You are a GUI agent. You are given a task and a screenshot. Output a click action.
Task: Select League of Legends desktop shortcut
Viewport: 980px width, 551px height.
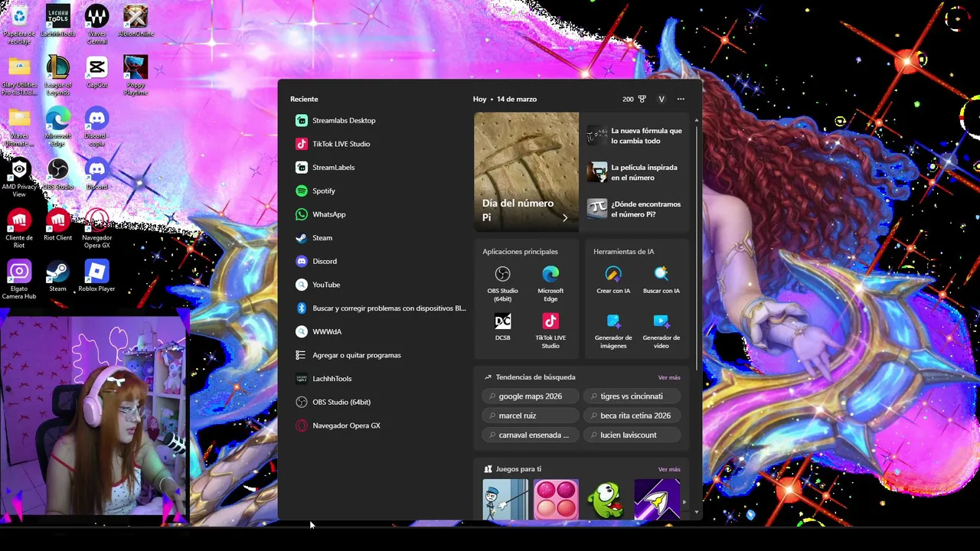pos(57,76)
